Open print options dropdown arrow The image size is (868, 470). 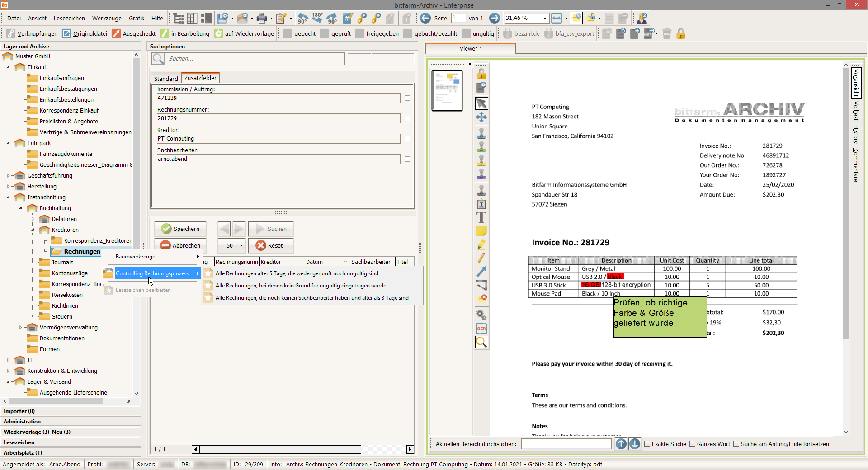pos(271,19)
